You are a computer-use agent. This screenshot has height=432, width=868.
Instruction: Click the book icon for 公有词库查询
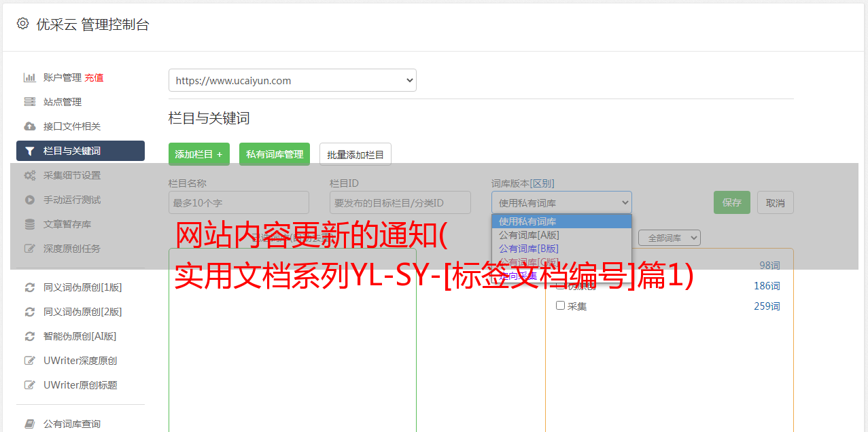click(x=30, y=424)
